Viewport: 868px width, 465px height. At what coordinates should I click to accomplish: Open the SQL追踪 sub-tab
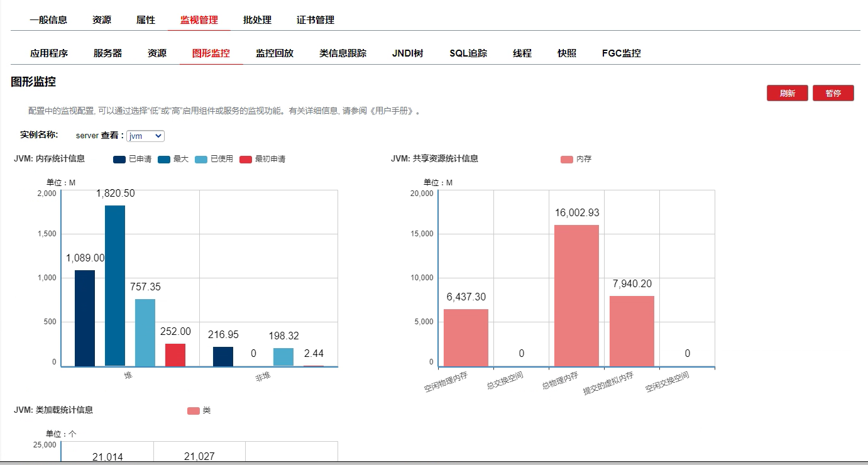(468, 53)
